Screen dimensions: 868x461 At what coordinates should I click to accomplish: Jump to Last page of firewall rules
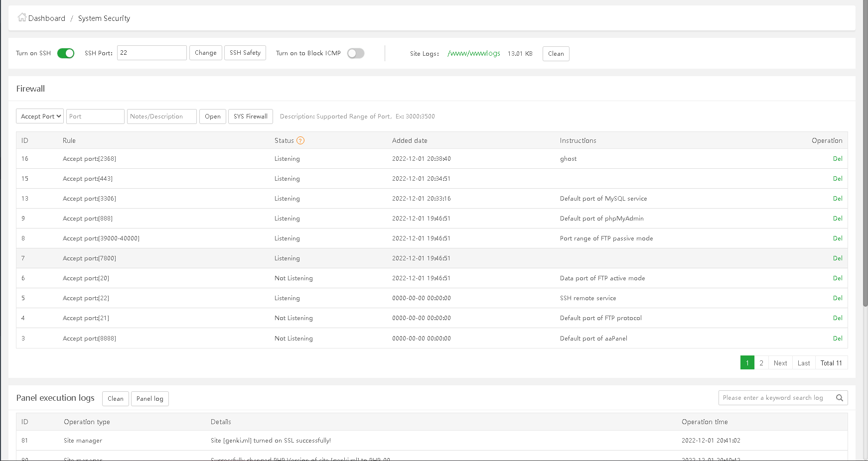pyautogui.click(x=804, y=363)
